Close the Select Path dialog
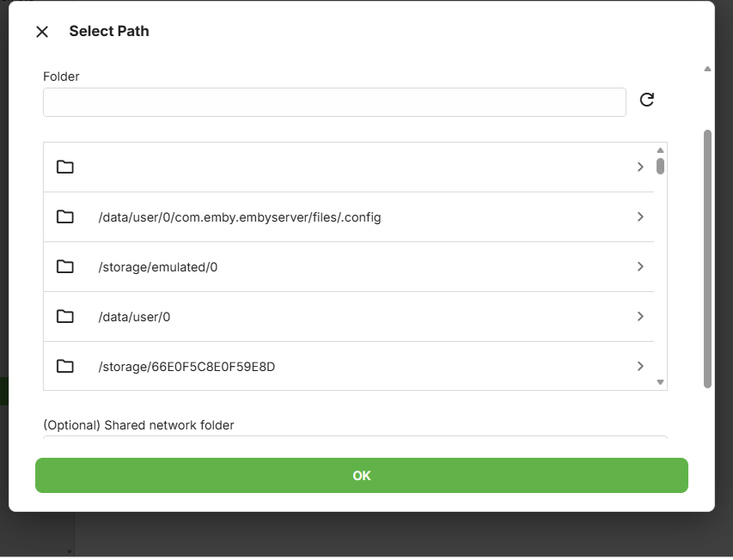Screen dimensions: 733x560 point(42,32)
